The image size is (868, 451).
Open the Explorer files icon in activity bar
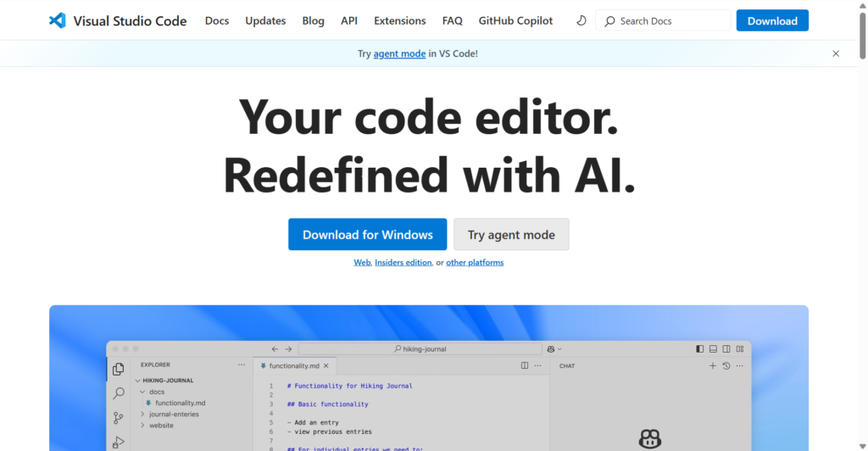click(119, 369)
